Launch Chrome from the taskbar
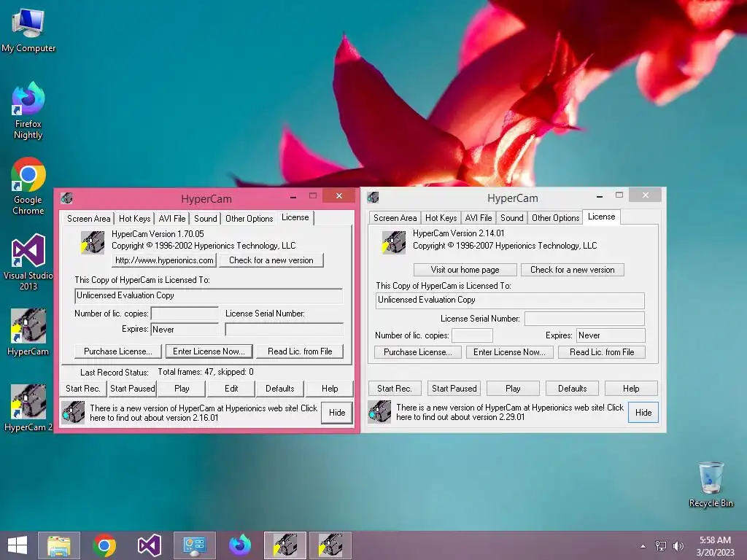 tap(104, 545)
